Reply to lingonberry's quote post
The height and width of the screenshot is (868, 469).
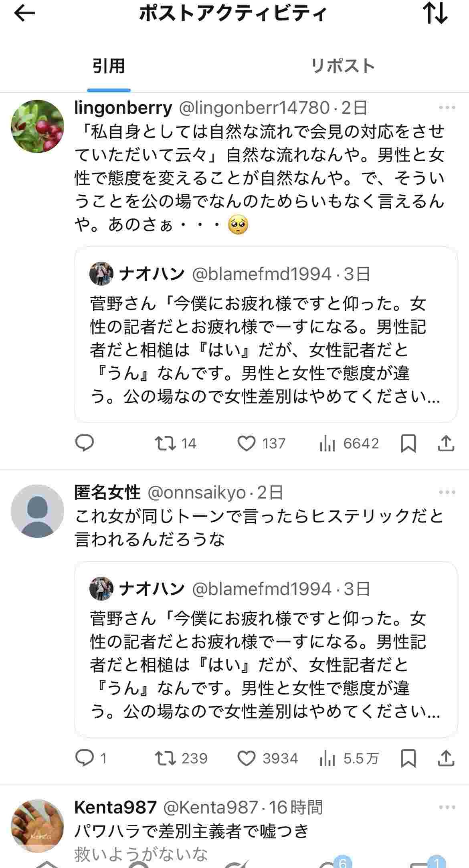pyautogui.click(x=85, y=443)
